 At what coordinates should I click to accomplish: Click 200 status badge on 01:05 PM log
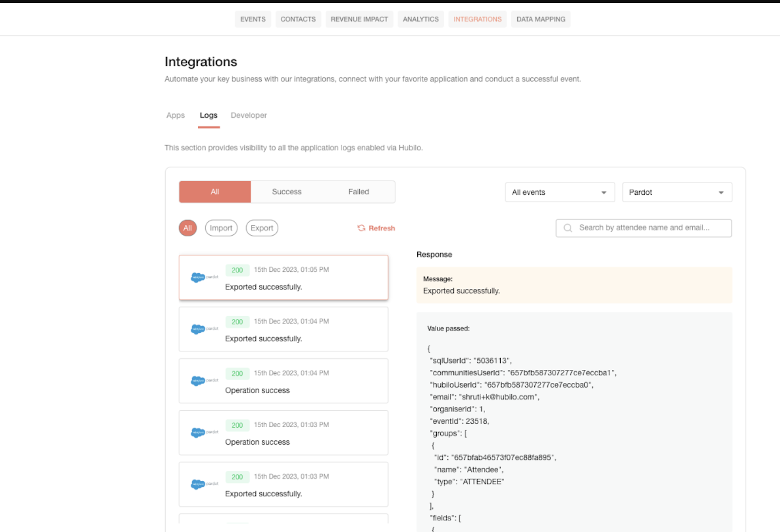point(237,270)
